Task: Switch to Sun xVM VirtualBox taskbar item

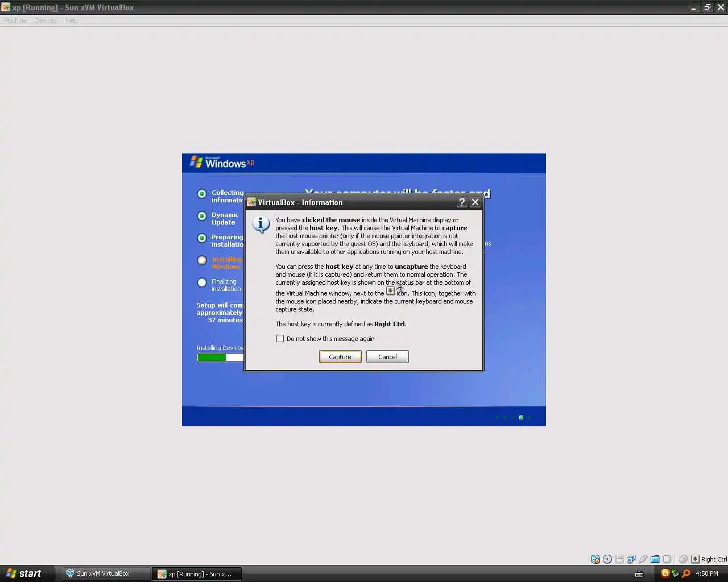Action: point(105,573)
